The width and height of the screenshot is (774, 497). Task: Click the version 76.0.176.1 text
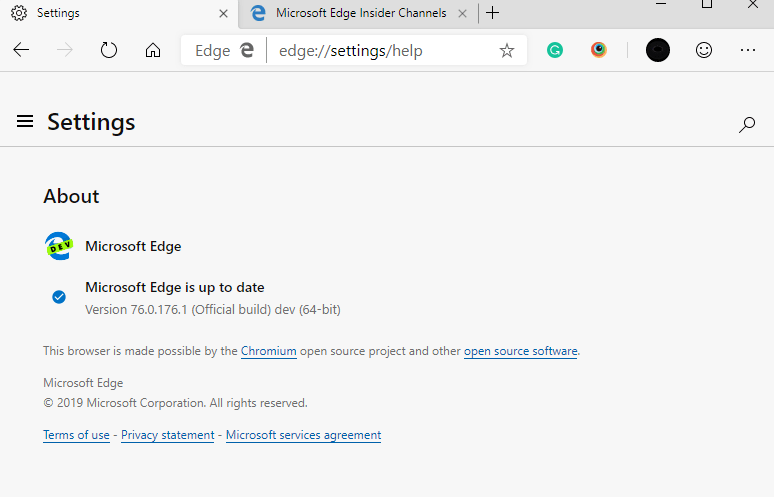(x=213, y=309)
